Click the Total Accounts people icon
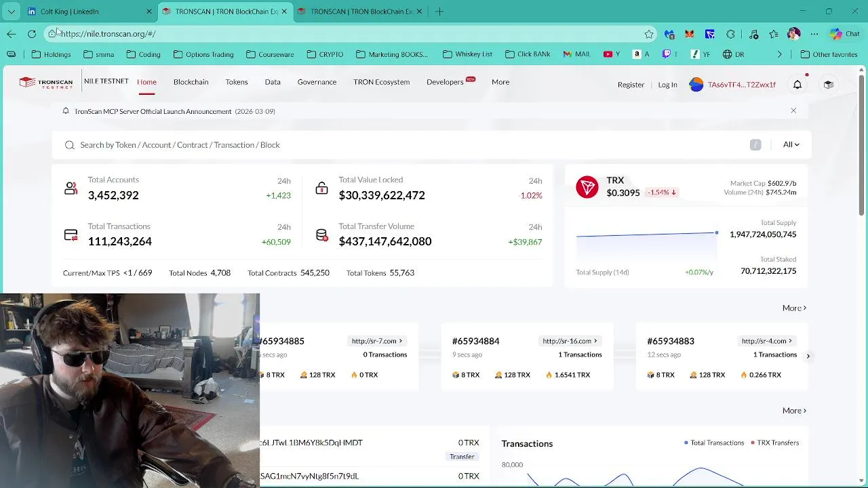The height and width of the screenshot is (488, 868). pyautogui.click(x=71, y=188)
